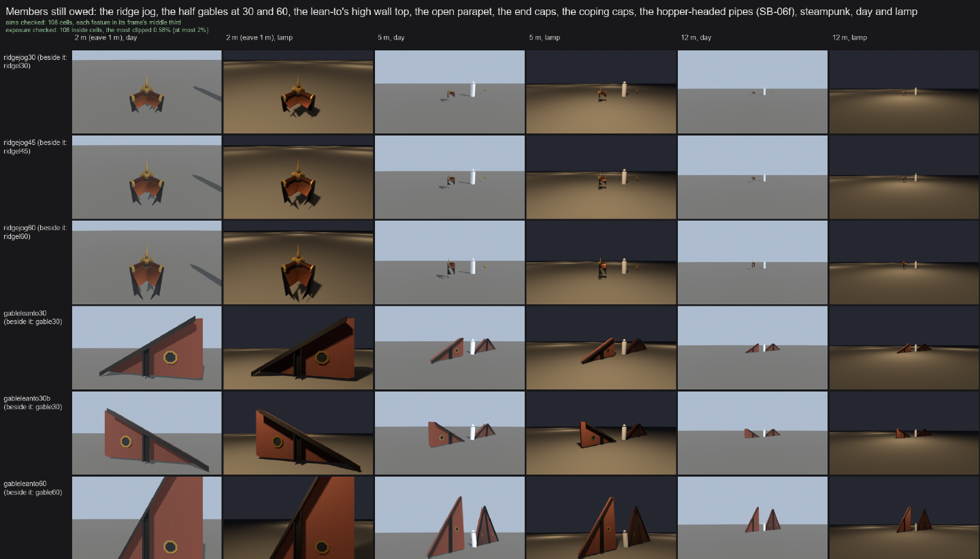Click column header '5 m, lamp'

tap(544, 37)
